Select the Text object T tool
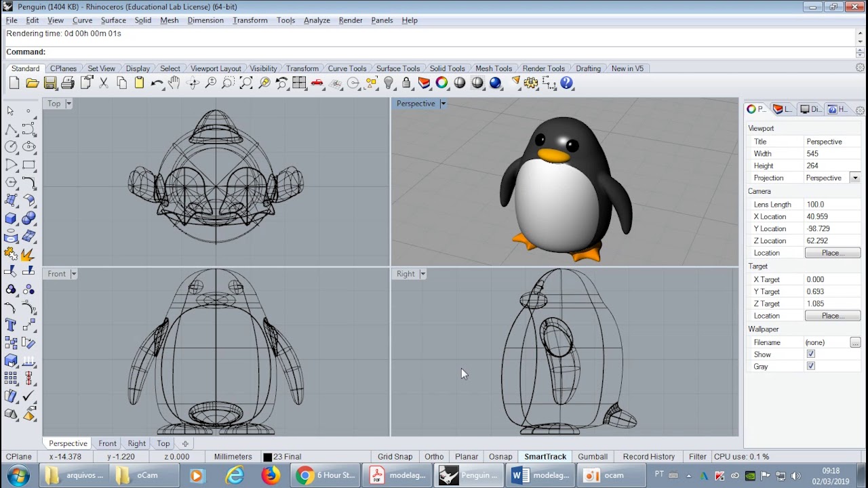 coord(11,325)
